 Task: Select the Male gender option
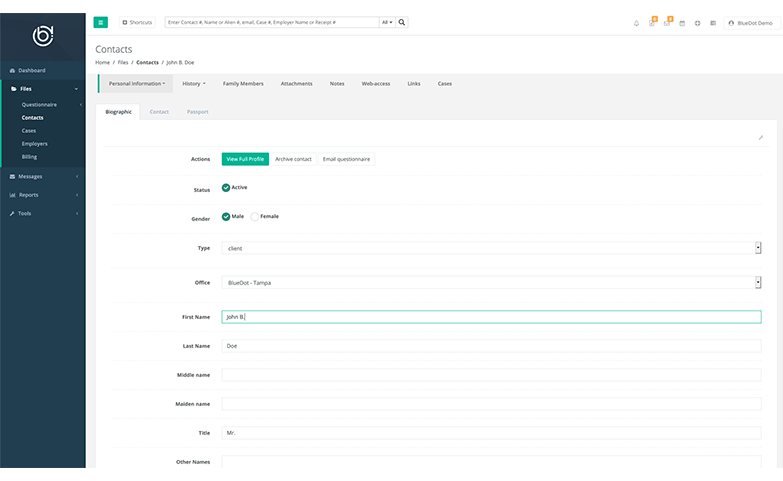pyautogui.click(x=226, y=216)
